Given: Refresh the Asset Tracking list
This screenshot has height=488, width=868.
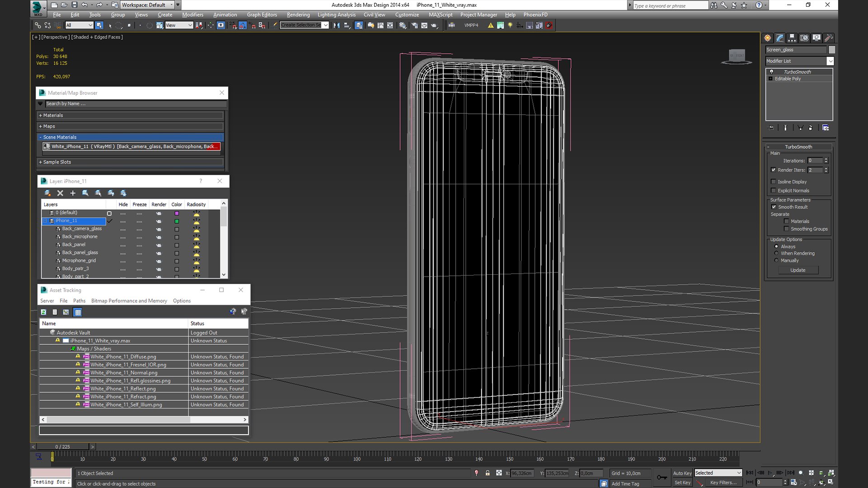Looking at the screenshot, I should tap(43, 312).
